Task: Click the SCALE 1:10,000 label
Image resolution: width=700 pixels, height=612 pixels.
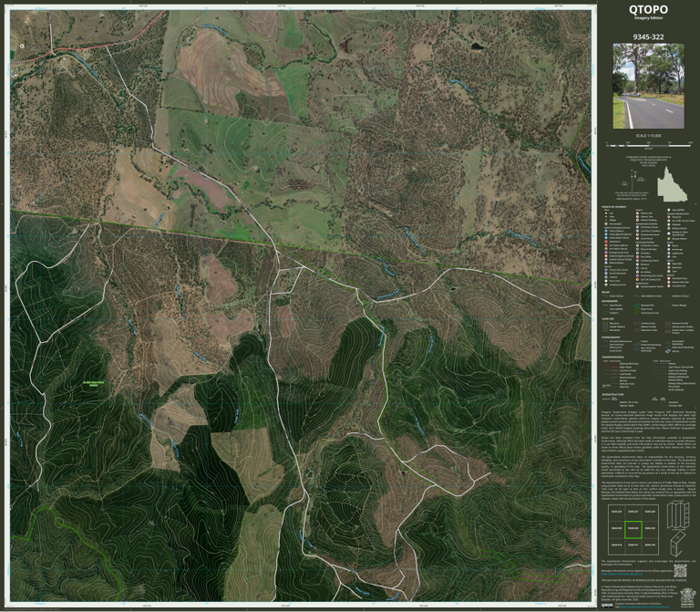Action: 648,136
